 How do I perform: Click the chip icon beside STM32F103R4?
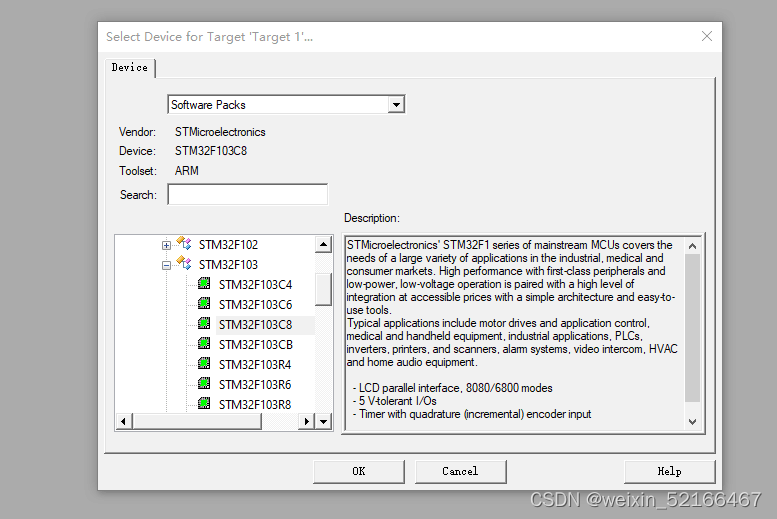(x=204, y=364)
